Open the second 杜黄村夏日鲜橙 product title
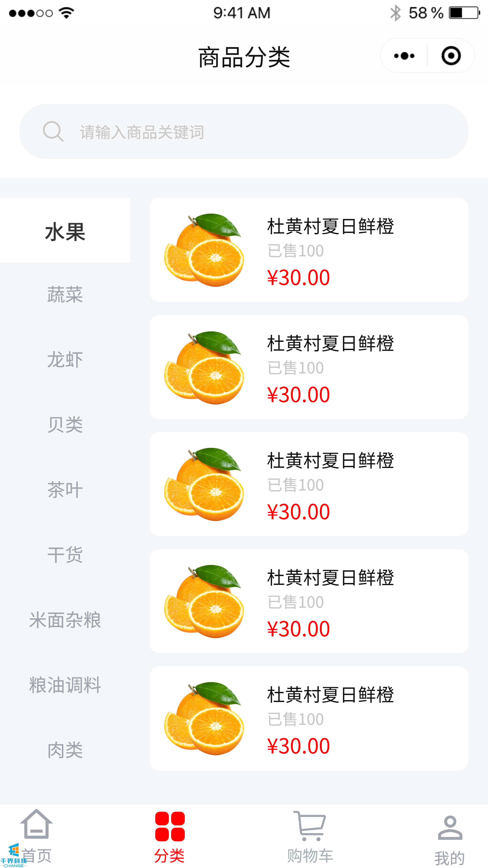Viewport: 488px width, 868px height. 330,343
